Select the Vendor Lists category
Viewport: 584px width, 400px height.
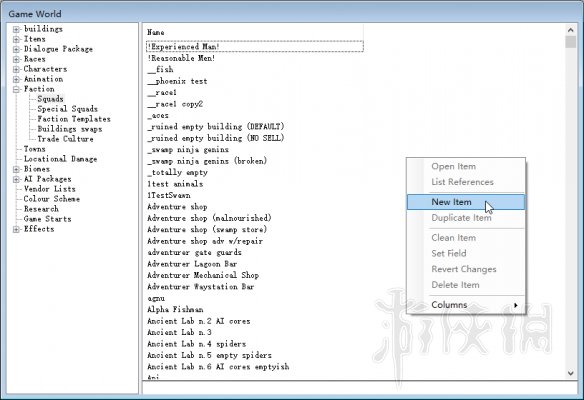(50, 189)
